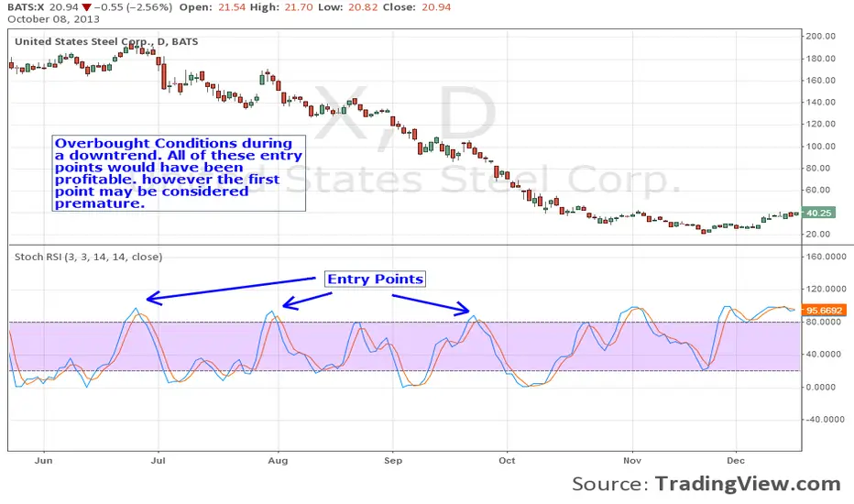Click the Low value 20.82
The image size is (854, 504).
tap(363, 7)
